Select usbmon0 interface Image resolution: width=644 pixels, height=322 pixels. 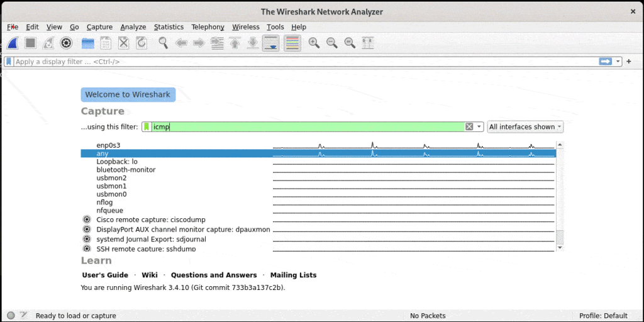[x=318, y=194]
